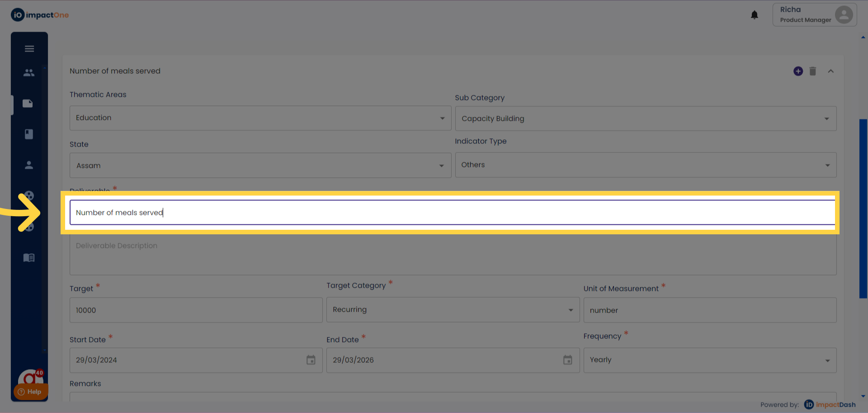Open the Target Category Recurring dropdown
Viewport: 868px width, 413px height.
point(453,310)
